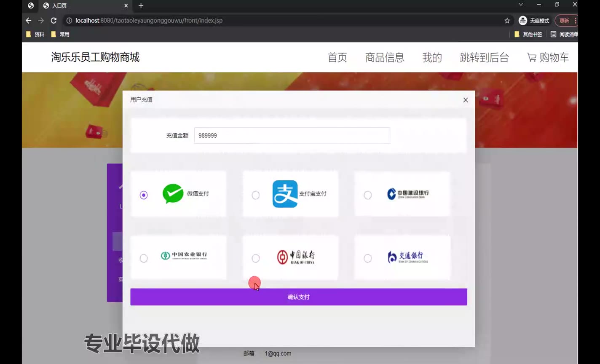Open the 阅读清单 reading list
The height and width of the screenshot is (364, 600).
click(x=565, y=35)
